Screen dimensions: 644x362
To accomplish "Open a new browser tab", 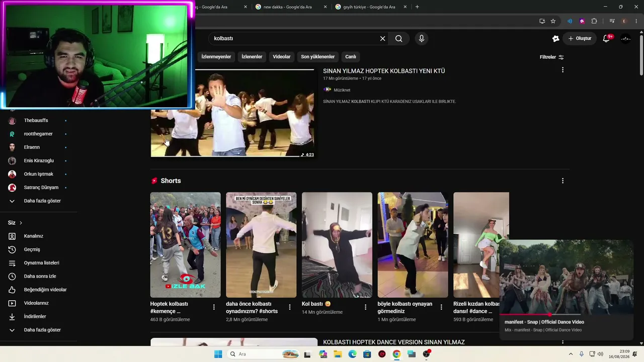I will 417,7.
